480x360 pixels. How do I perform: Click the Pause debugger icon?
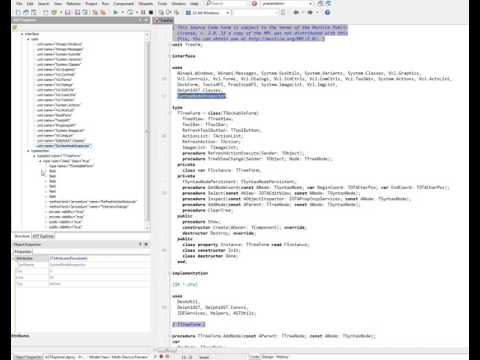tap(143, 12)
